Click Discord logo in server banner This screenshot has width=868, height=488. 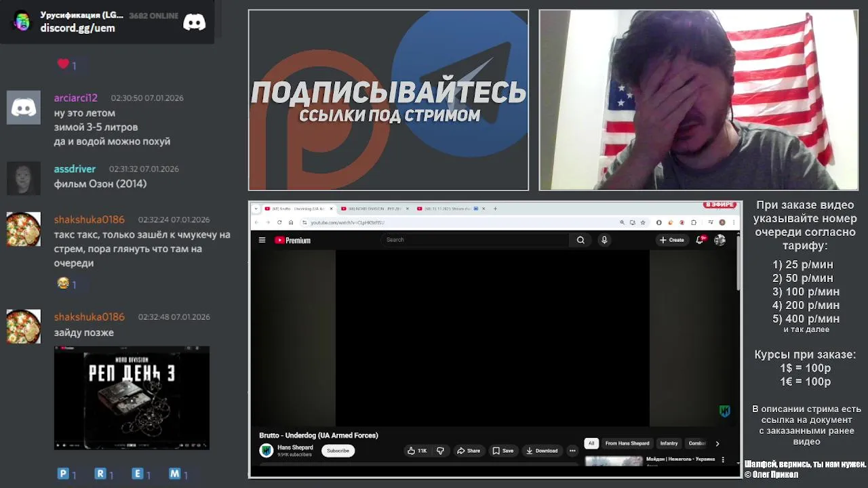[194, 22]
